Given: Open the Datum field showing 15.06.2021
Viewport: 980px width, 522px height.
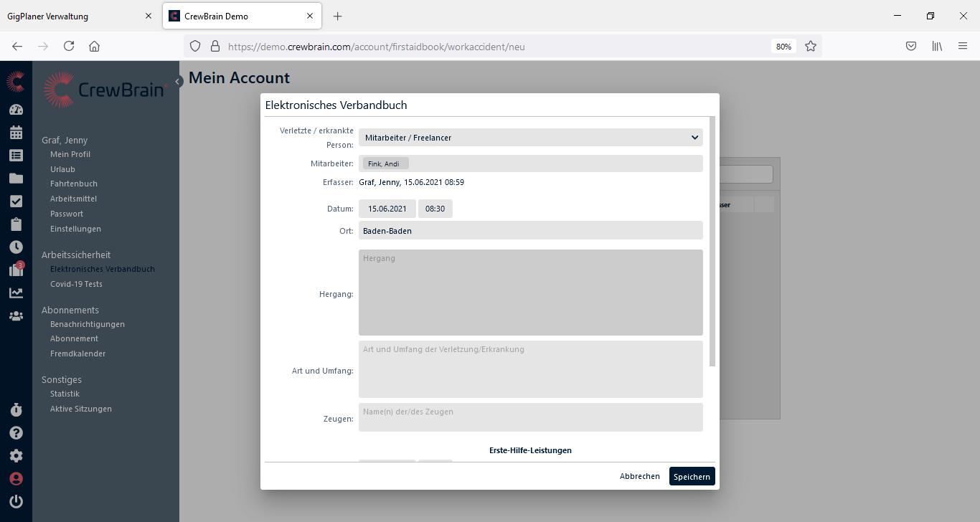Looking at the screenshot, I should [x=387, y=209].
